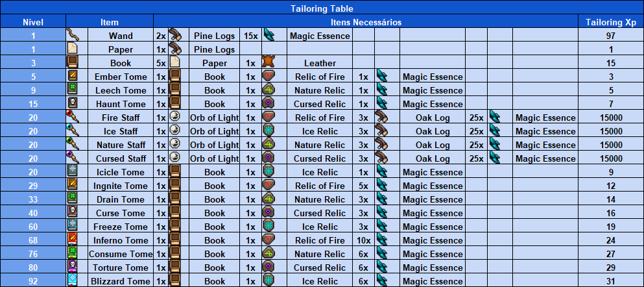Click the Cursed Staff item icon
Image resolution: width=644 pixels, height=287 pixels.
[x=73, y=158]
